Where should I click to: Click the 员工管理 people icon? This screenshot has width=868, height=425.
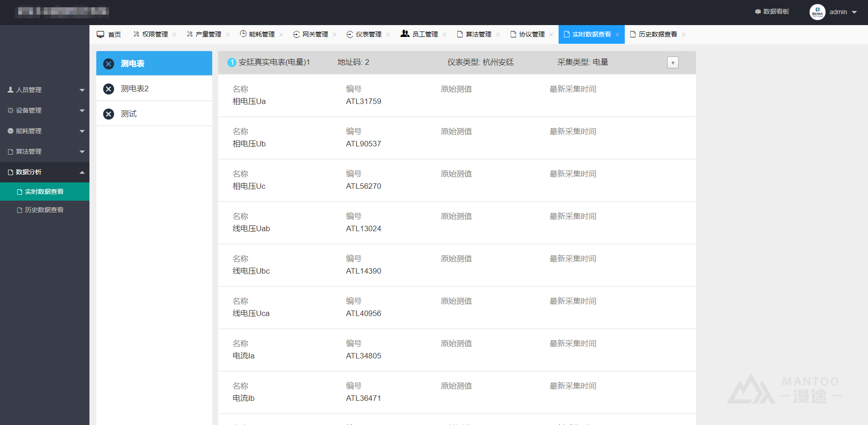[405, 34]
